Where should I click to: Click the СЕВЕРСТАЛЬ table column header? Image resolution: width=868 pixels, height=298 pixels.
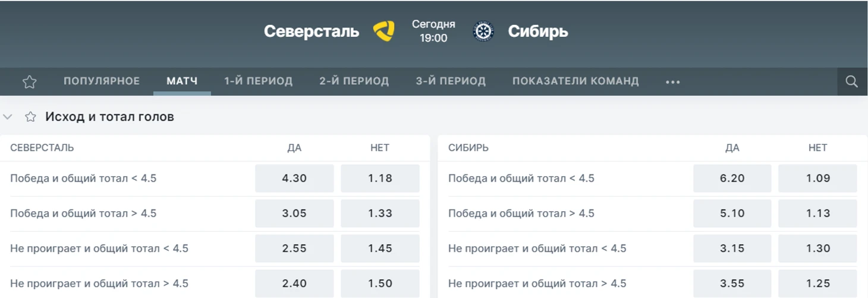click(42, 148)
